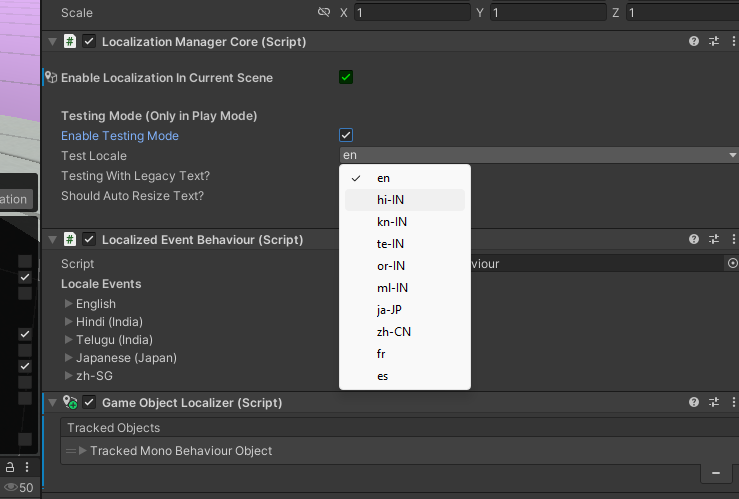This screenshot has height=499, width=739.
Task: Click Should Auto Resize Text? label
Action: (x=132, y=196)
